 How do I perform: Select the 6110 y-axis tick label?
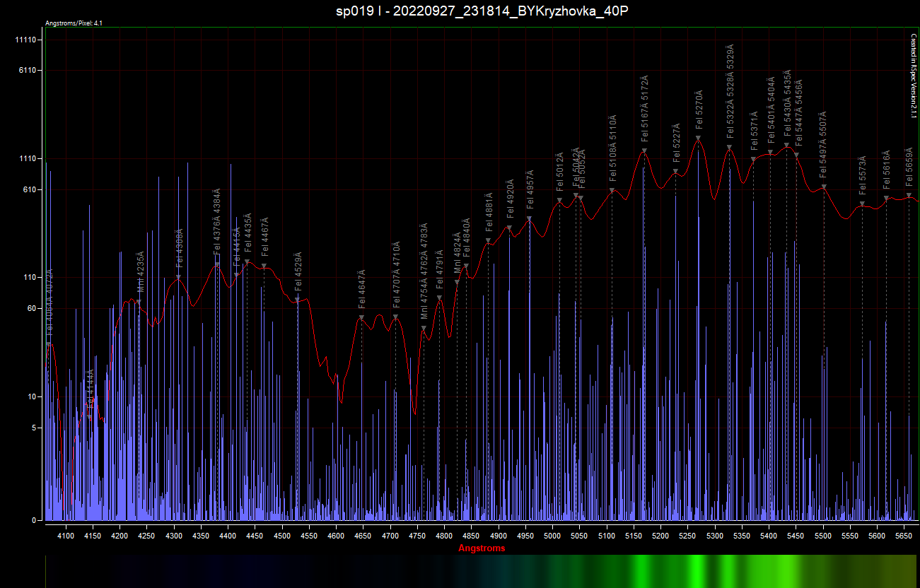28,70
